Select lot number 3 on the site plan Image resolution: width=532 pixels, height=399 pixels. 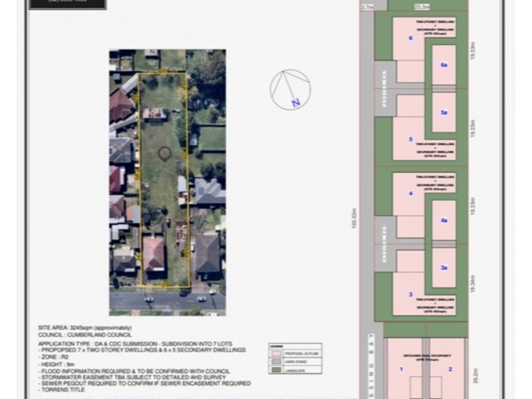411,294
